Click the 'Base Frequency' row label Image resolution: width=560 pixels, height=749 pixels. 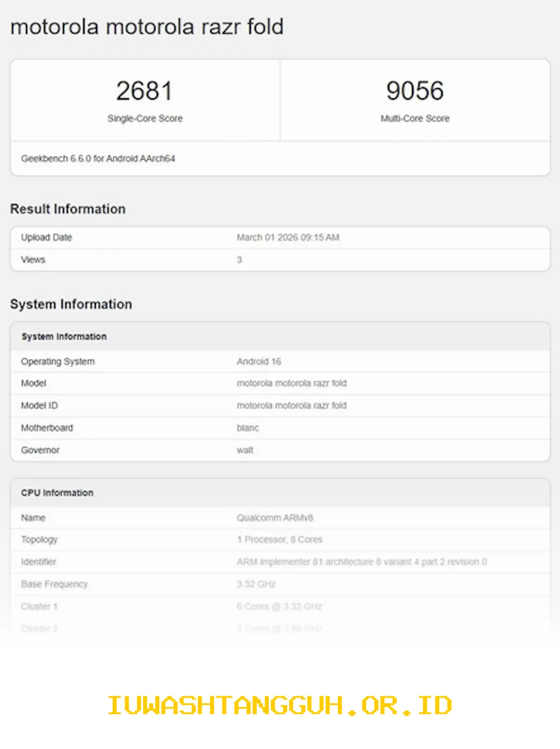[x=54, y=584]
